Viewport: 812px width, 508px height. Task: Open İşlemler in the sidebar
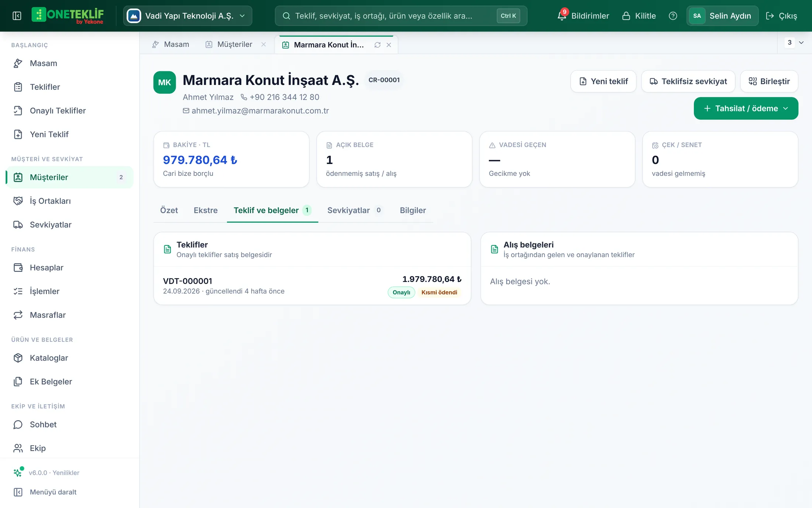[x=70, y=291]
